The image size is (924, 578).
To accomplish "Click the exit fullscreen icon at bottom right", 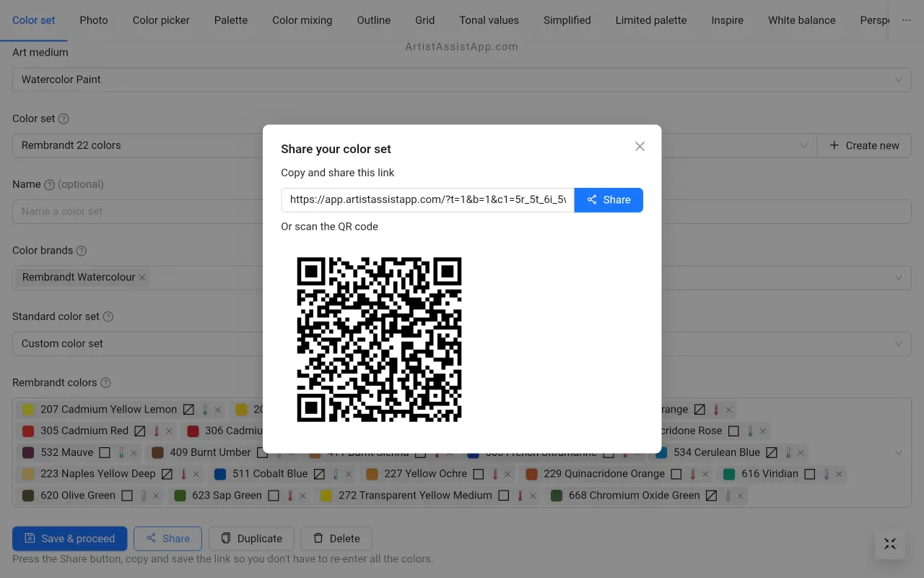I will tap(889, 544).
